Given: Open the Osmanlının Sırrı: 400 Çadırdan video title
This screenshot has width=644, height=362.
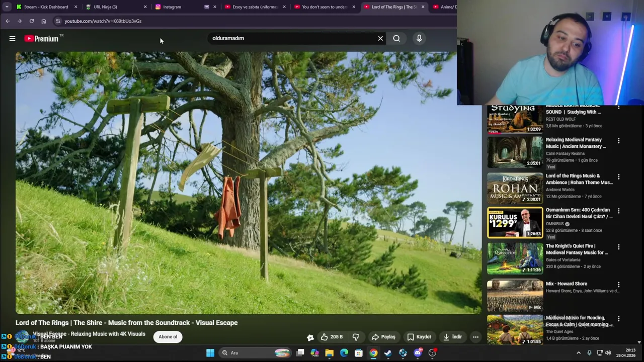Looking at the screenshot, I should (579, 213).
